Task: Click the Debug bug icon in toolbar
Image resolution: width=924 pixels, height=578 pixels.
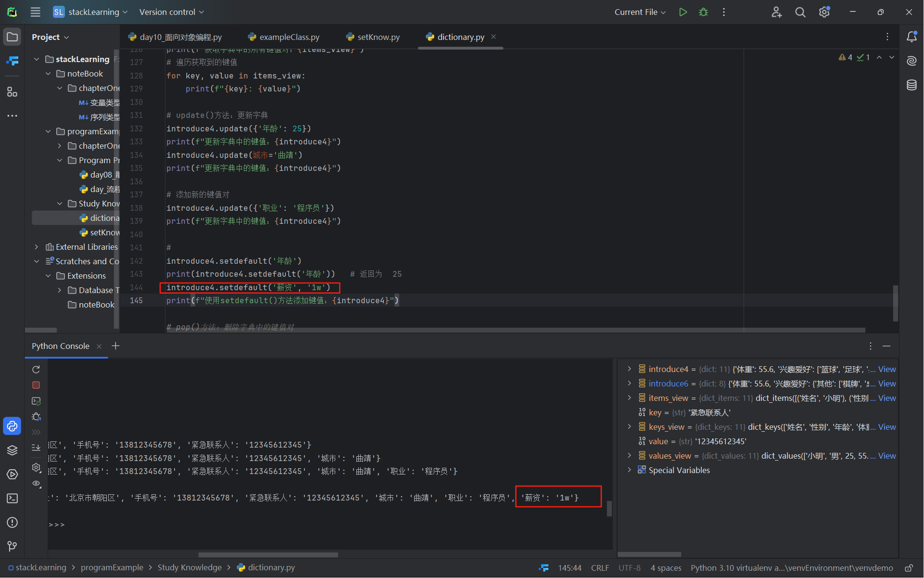Action: click(x=703, y=12)
